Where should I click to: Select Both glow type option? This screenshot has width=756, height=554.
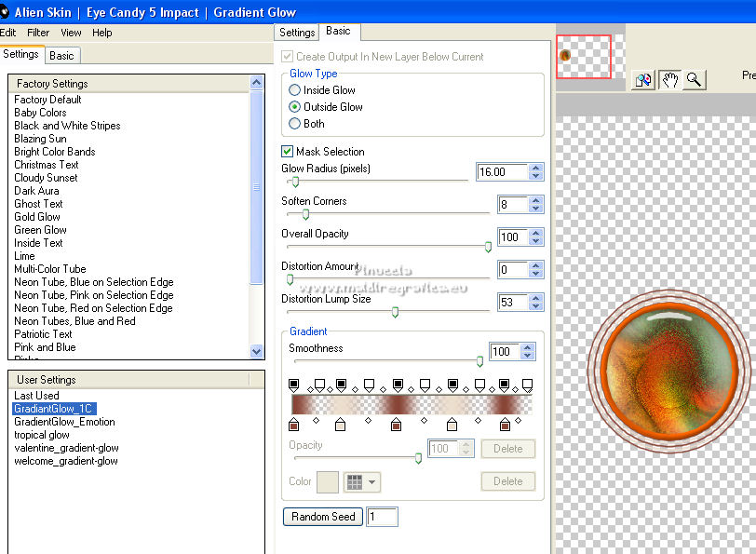pos(294,124)
